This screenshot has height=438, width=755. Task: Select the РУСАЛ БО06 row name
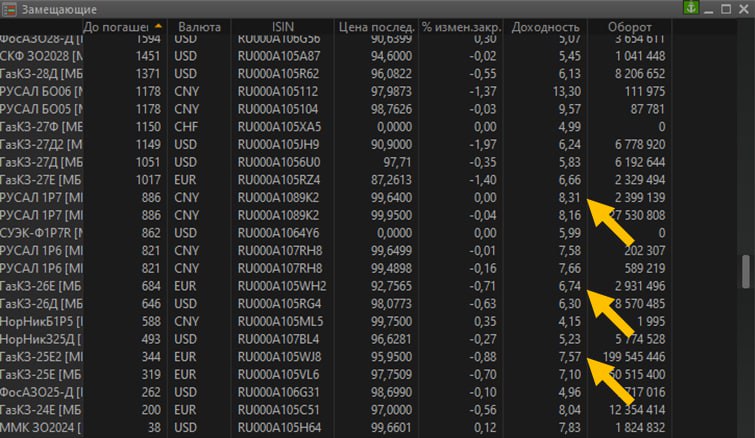tap(41, 91)
